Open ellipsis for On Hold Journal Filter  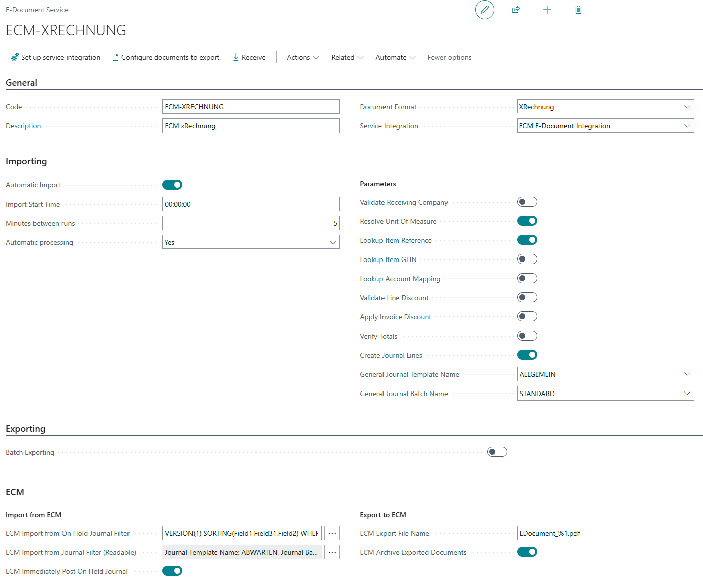click(x=332, y=533)
